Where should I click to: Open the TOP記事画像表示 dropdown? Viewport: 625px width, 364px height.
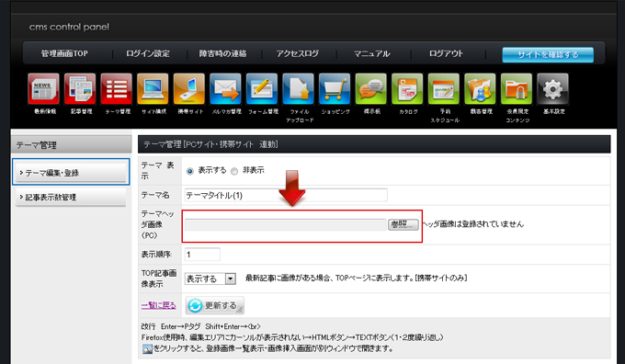pos(210,279)
